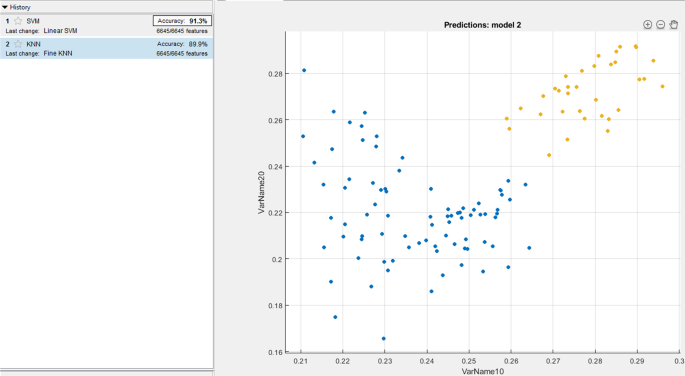Select the KNN model entry

click(x=107, y=48)
